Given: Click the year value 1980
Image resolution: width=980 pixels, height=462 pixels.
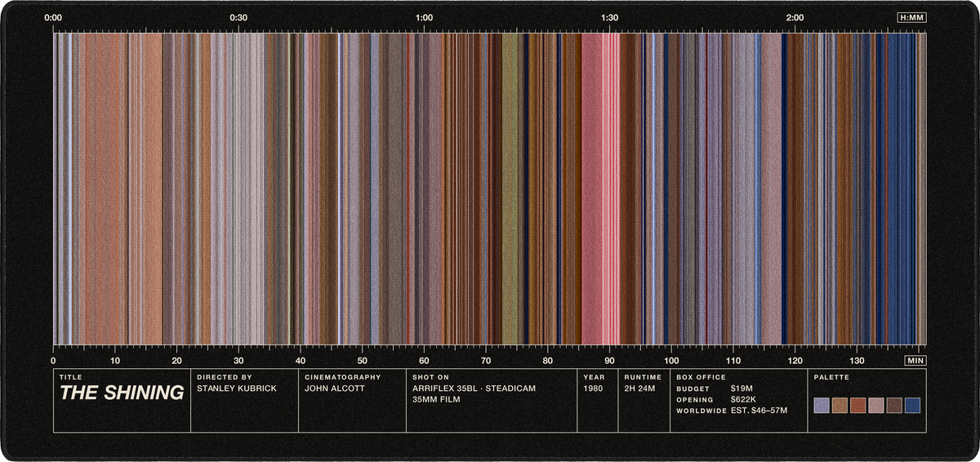Looking at the screenshot, I should coord(593,389).
